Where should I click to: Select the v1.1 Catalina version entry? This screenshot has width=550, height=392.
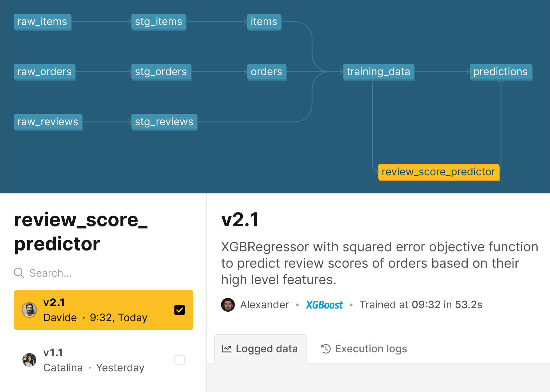(x=104, y=360)
